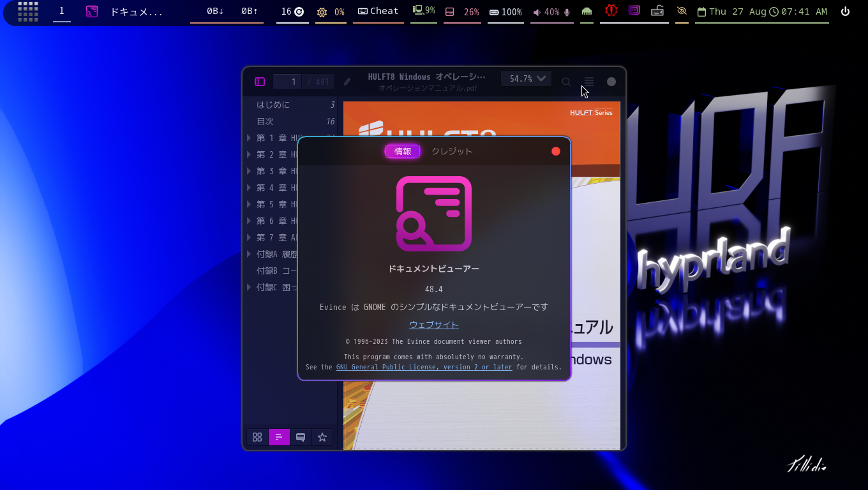Switch to workspace 1 in the top bar
This screenshot has width=868, height=490.
pos(62,11)
